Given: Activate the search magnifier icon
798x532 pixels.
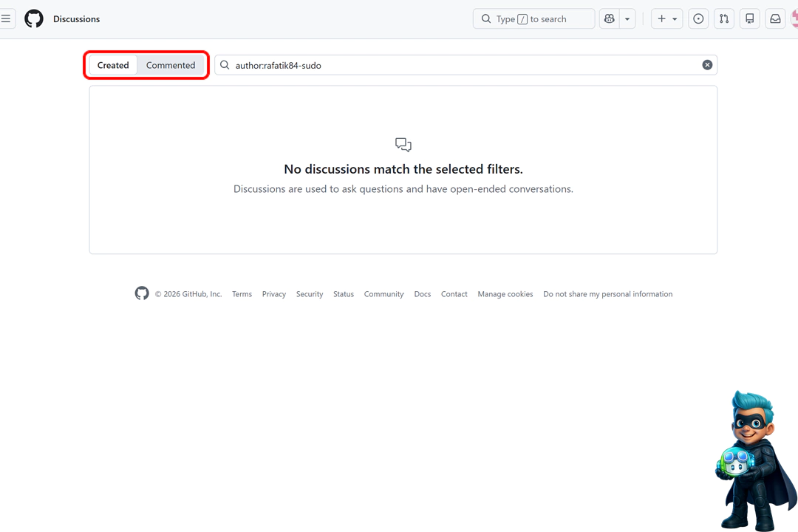Looking at the screenshot, I should tap(225, 65).
